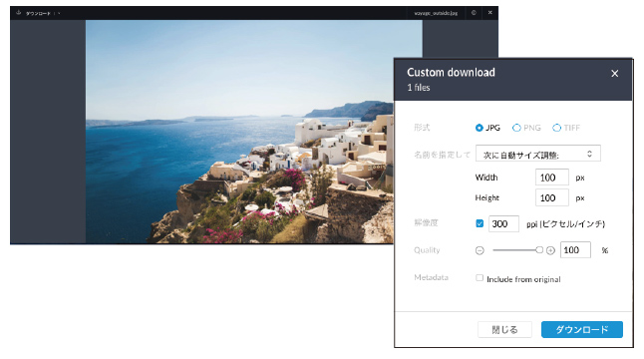The width and height of the screenshot is (644, 359).
Task: Click the blue ダウンロード button
Action: coord(582,329)
